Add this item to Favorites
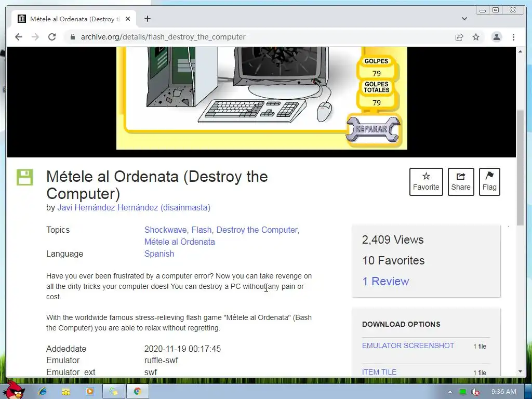This screenshot has width=532, height=399. coord(426,182)
